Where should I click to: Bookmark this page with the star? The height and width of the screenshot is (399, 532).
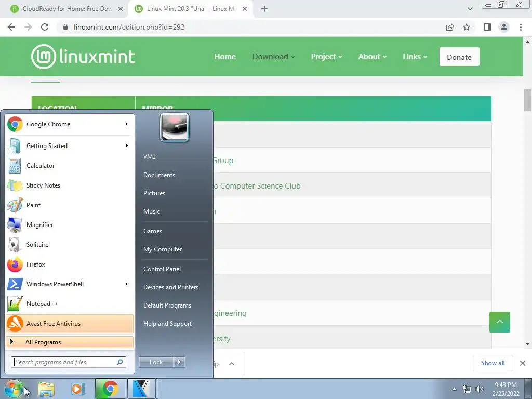(467, 27)
